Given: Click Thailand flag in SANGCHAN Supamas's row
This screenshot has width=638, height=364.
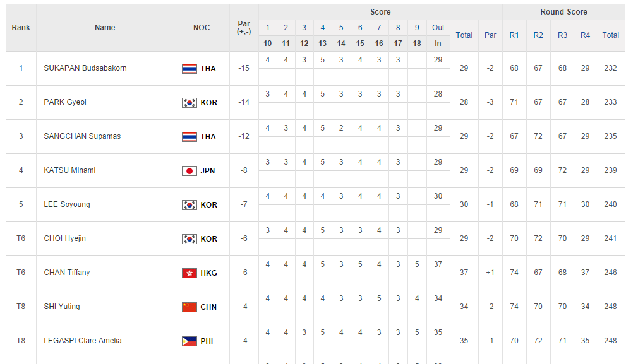Looking at the screenshot, I should point(190,137).
